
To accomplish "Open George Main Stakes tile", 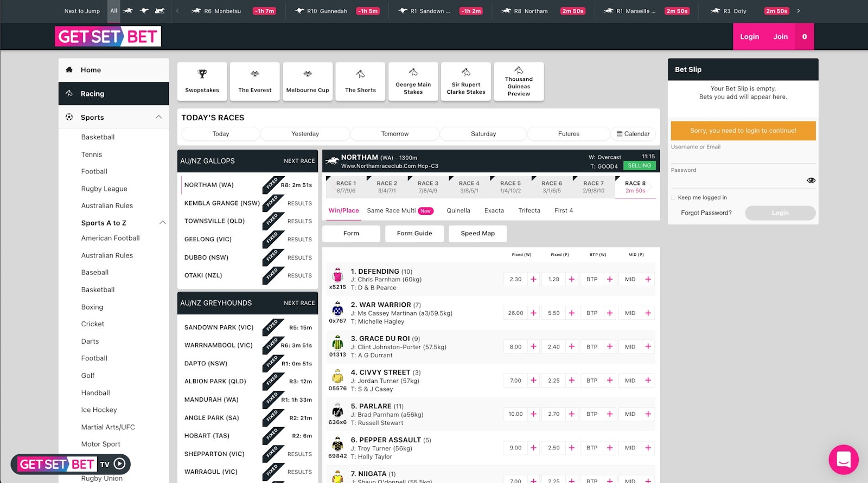I will click(413, 81).
